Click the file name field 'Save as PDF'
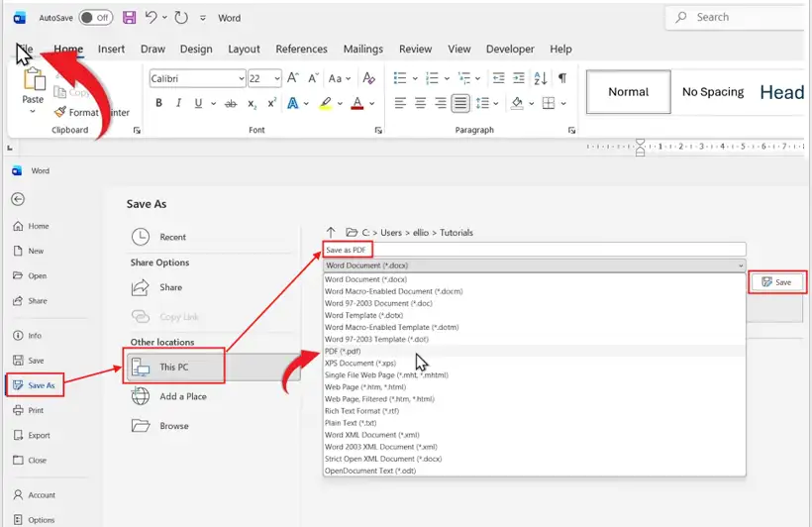 tap(534, 250)
